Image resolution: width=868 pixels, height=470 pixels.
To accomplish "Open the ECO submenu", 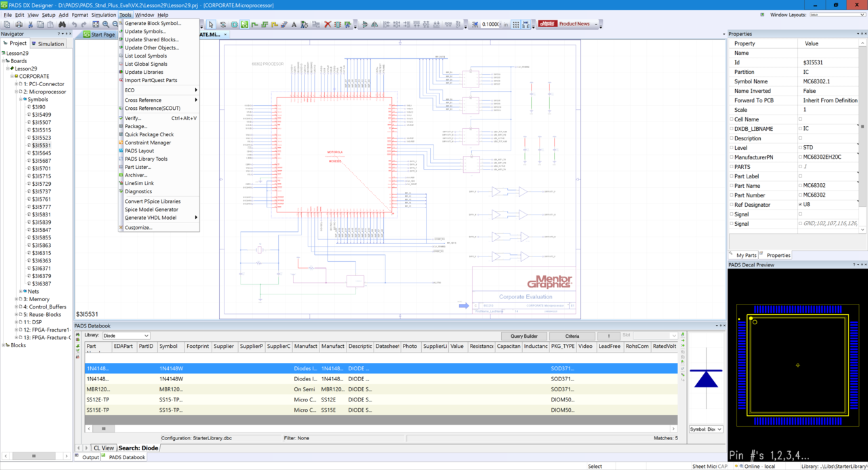I will [x=159, y=90].
